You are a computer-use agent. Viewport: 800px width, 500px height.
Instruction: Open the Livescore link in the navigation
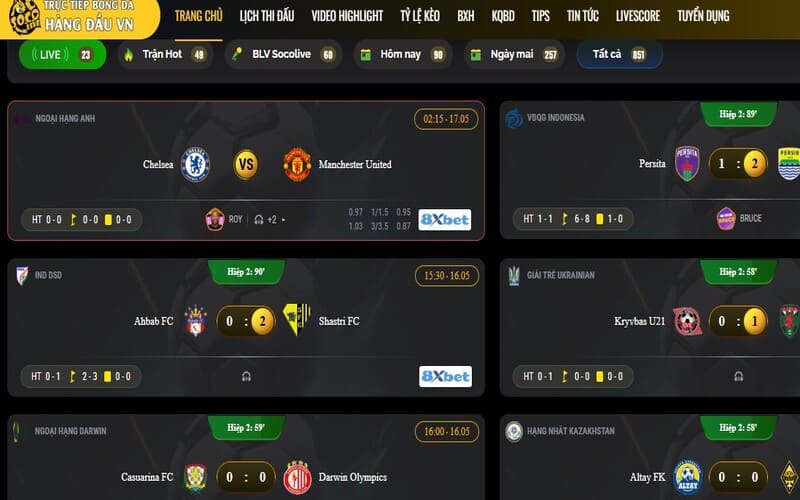(x=638, y=16)
